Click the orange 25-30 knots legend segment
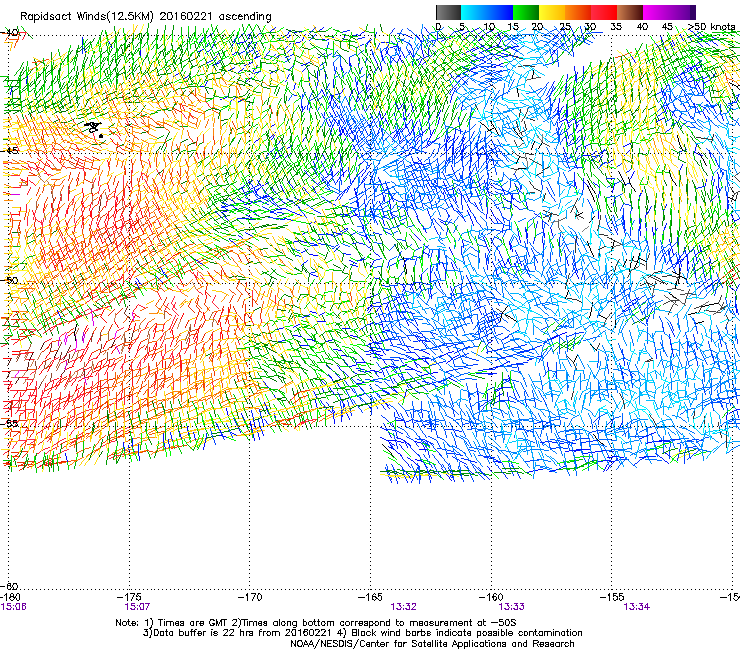Viewport: 740px width, 650px height. (578, 12)
